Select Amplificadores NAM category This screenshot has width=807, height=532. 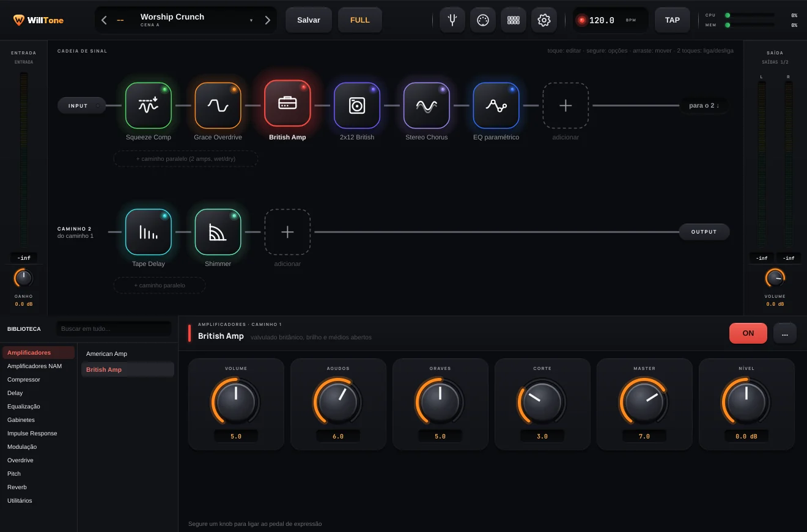(x=39, y=366)
